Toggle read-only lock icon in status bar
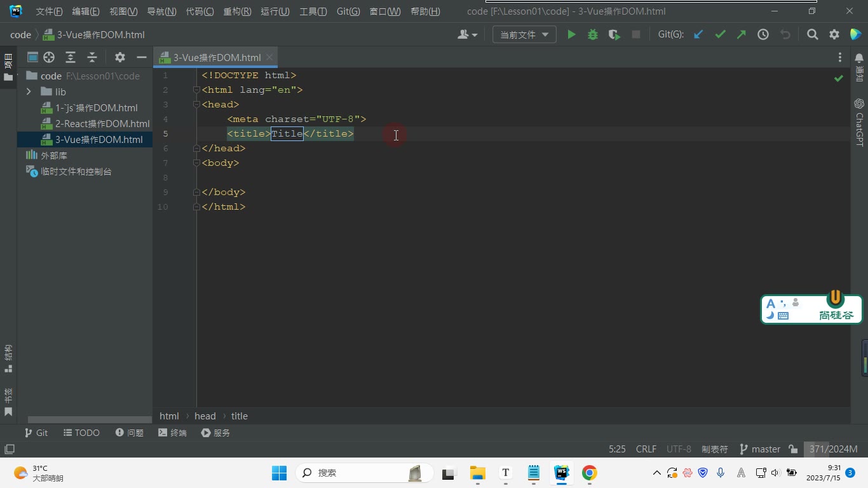This screenshot has height=488, width=868. click(793, 449)
